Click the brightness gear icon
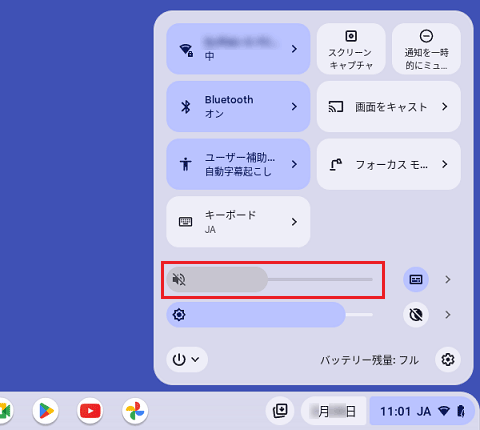This screenshot has height=430, width=480. [x=179, y=315]
